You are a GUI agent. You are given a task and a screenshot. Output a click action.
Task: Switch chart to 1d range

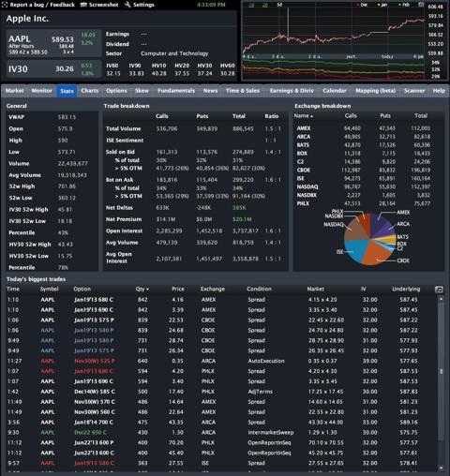point(251,5)
